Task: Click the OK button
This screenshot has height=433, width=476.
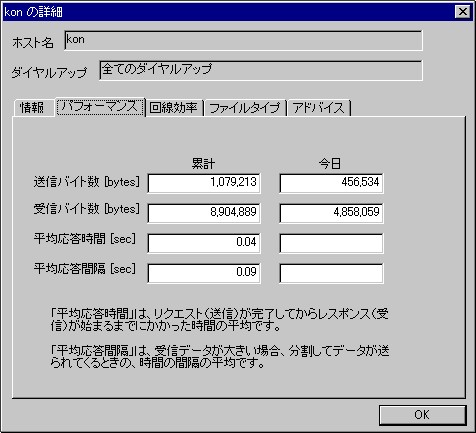Action: tap(422, 415)
